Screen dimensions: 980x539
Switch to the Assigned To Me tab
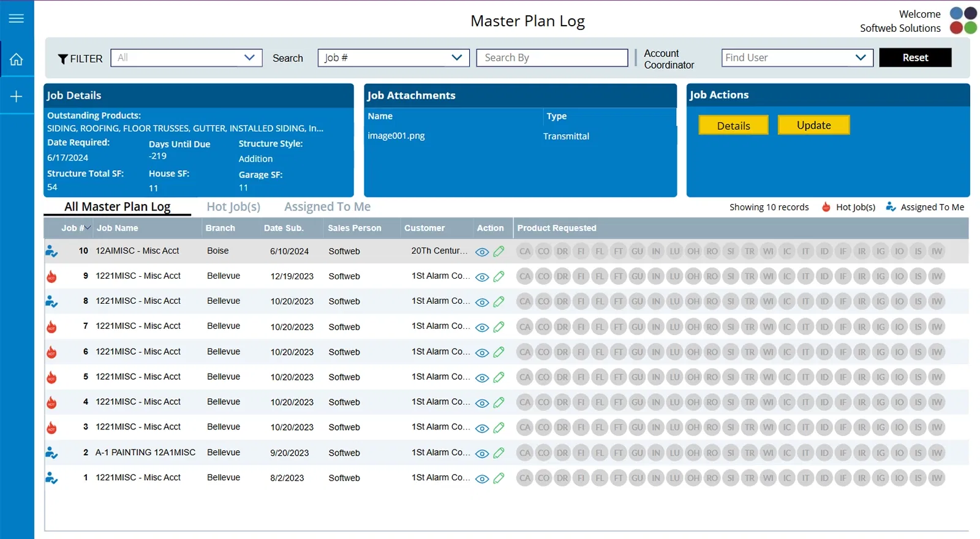[x=327, y=207]
